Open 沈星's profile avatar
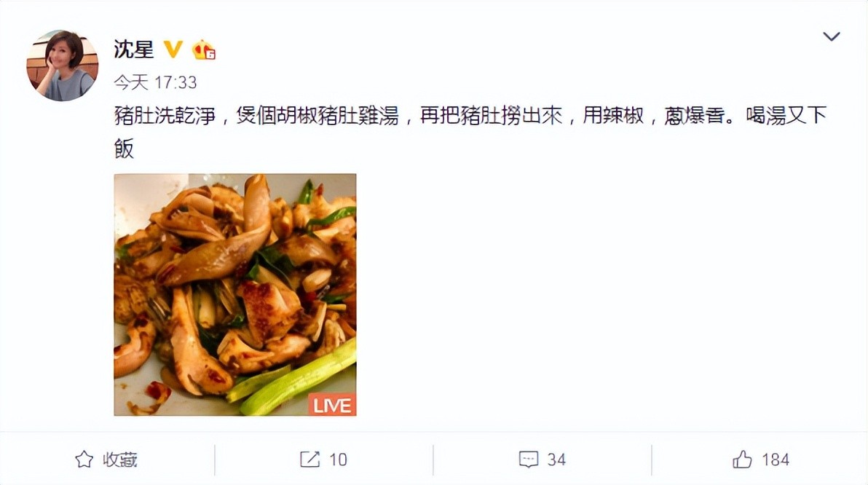Viewport: 868px width, 485px height. tap(62, 66)
